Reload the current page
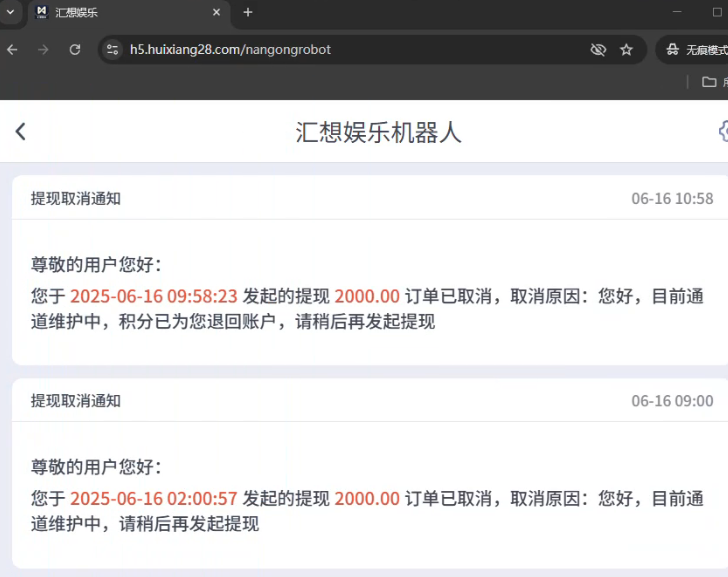 point(75,49)
